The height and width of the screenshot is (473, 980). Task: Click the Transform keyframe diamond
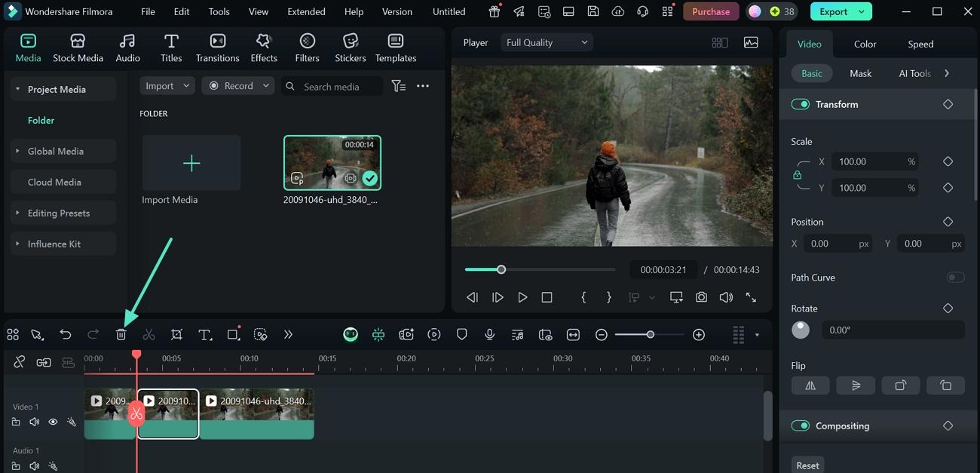coord(948,104)
